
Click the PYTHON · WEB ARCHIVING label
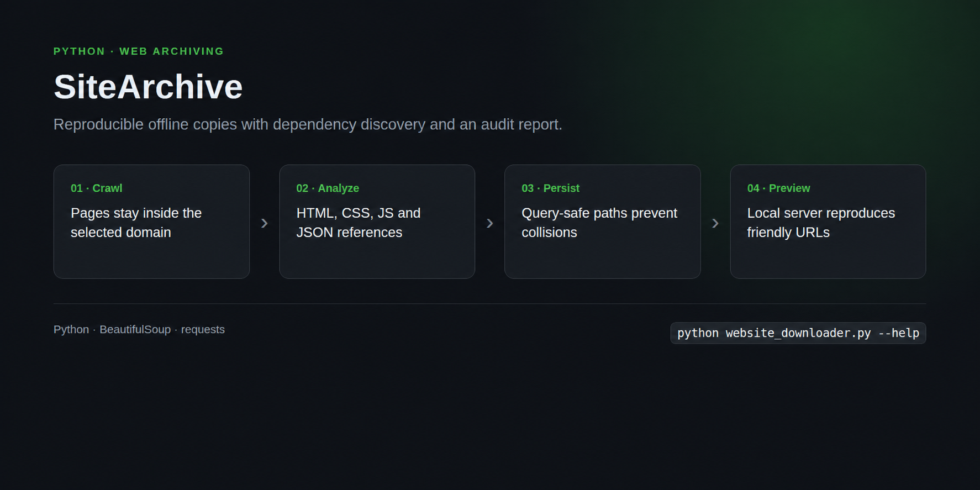[x=139, y=51]
